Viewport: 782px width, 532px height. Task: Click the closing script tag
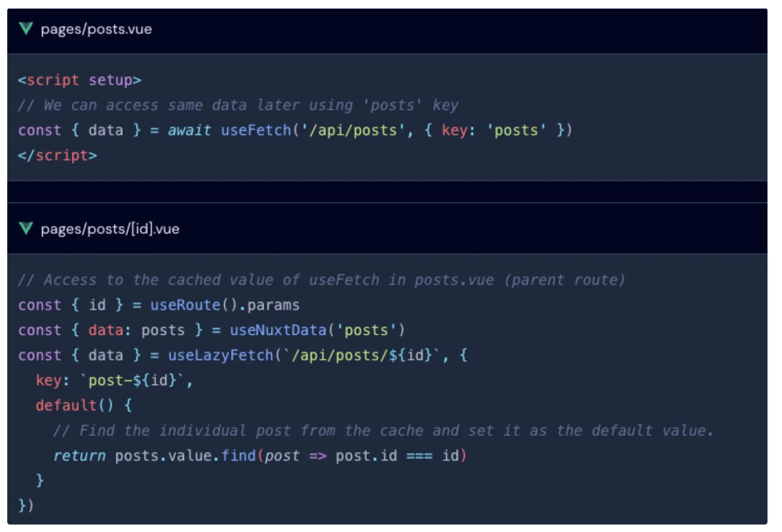[57, 155]
